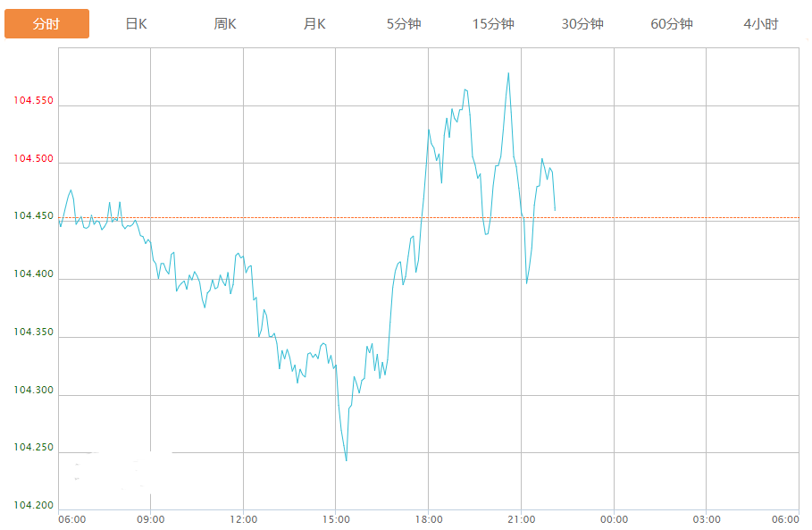
Task: Open the 周K chart tab
Action: pyautogui.click(x=225, y=24)
